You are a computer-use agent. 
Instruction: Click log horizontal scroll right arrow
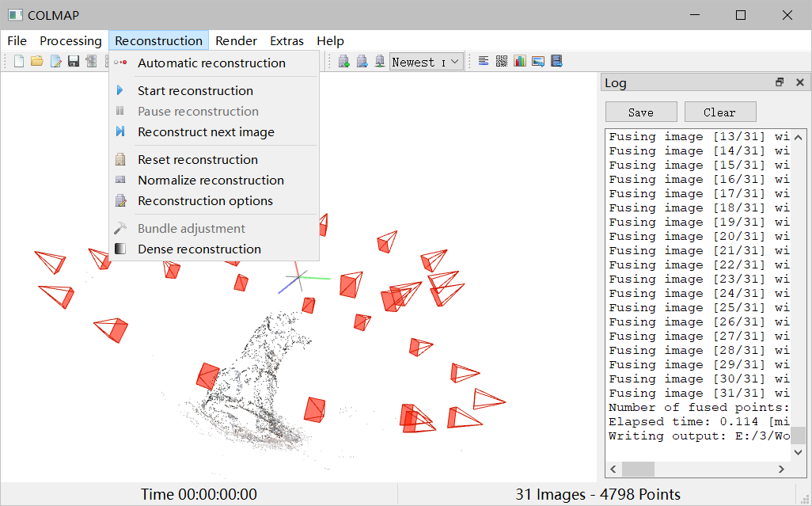point(781,470)
